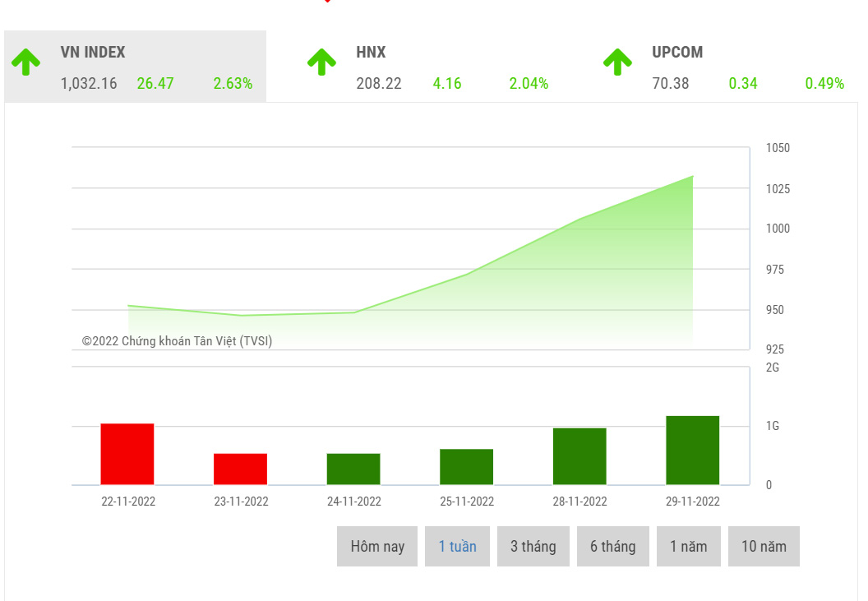Select the 10 năm time range
Screen dimensions: 868x601
pyautogui.click(x=764, y=547)
